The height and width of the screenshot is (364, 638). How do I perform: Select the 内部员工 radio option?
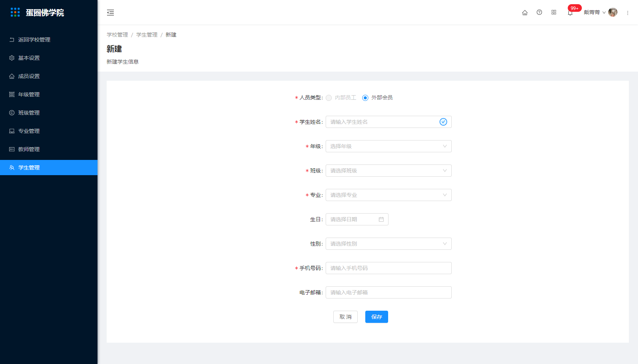click(x=329, y=98)
